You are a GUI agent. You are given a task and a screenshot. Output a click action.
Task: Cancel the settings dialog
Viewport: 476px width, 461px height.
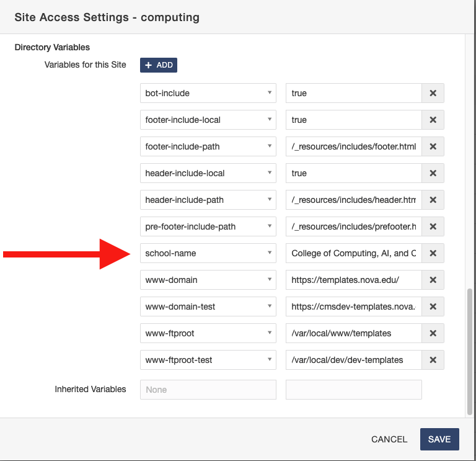click(389, 439)
